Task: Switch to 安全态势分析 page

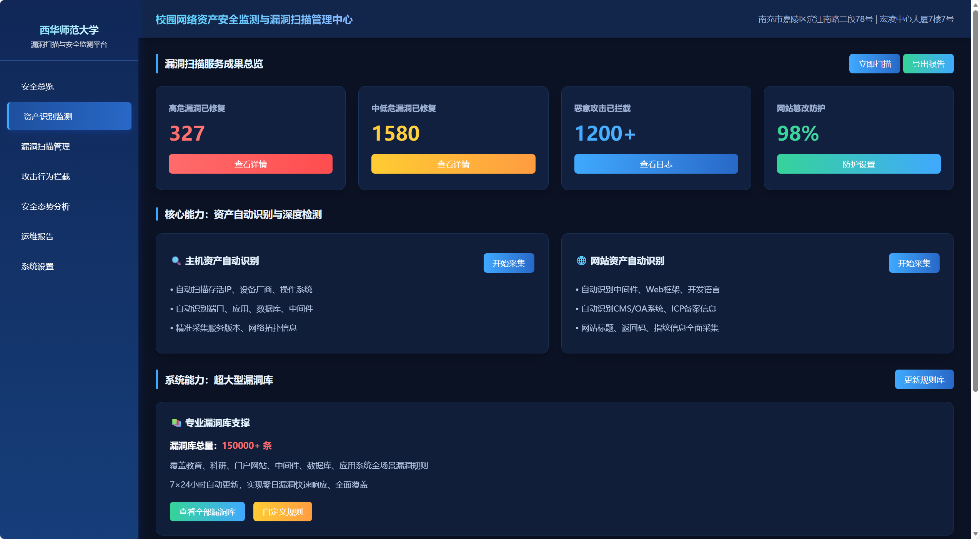Action: coord(69,206)
